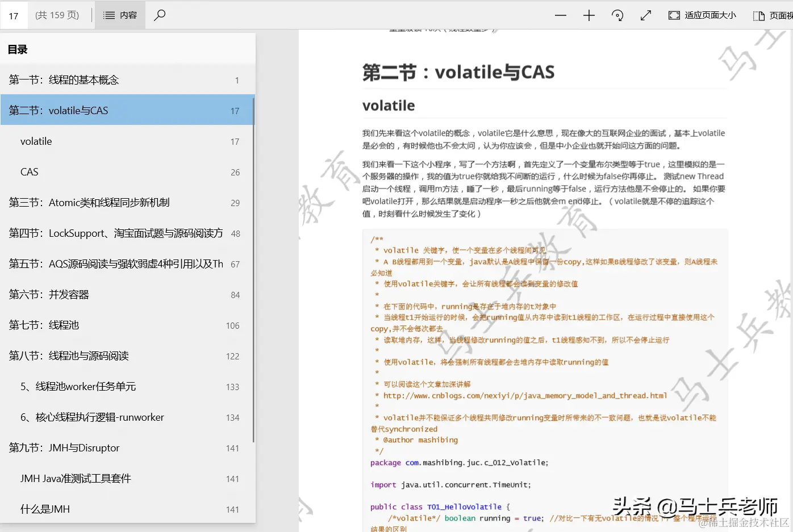Enter full screen with the expand arrows icon
The height and width of the screenshot is (532, 793).
click(646, 15)
